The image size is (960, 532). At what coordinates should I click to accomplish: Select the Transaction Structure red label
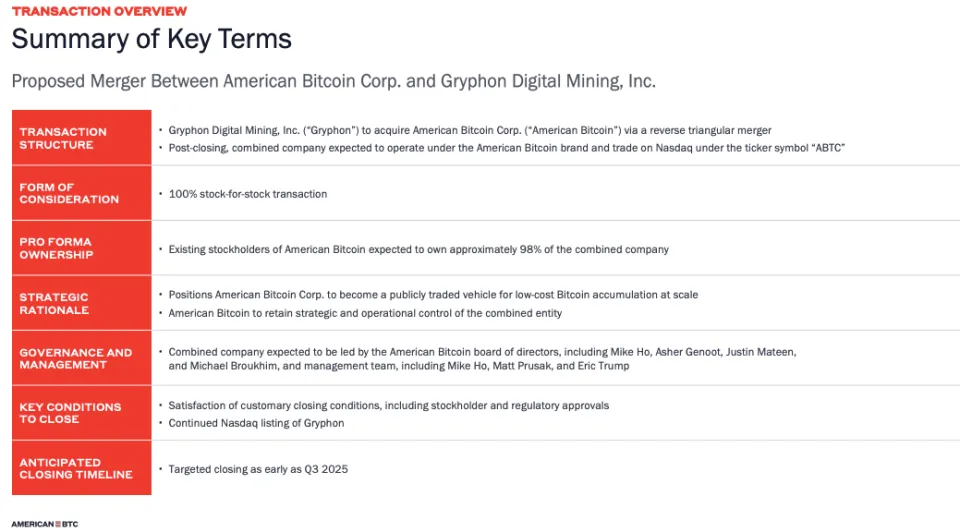[x=81, y=138]
